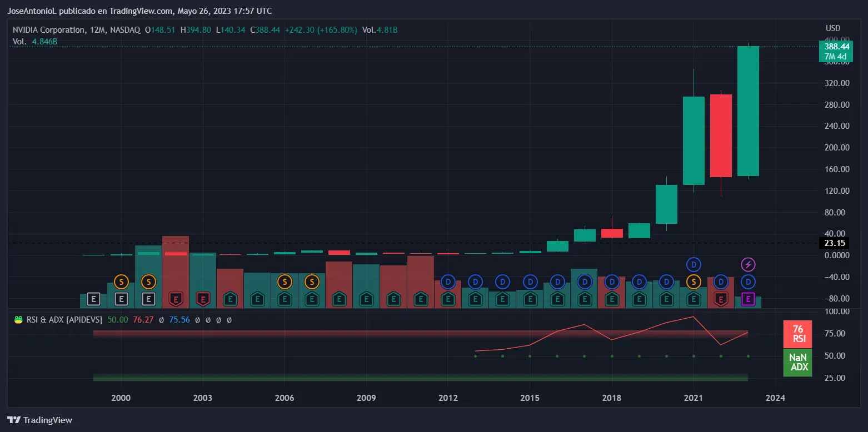Open the purple lightning event marker above 2022
Viewport: 868px width, 432px height.
coord(749,264)
